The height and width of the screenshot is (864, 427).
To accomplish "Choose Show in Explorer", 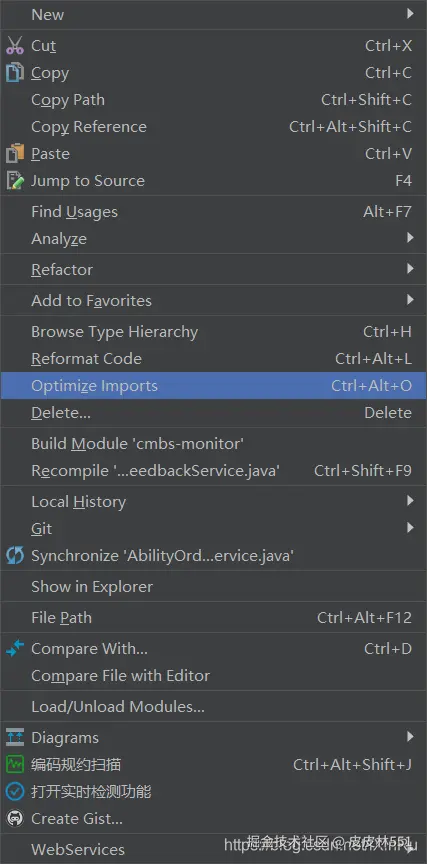I will [x=213, y=587].
